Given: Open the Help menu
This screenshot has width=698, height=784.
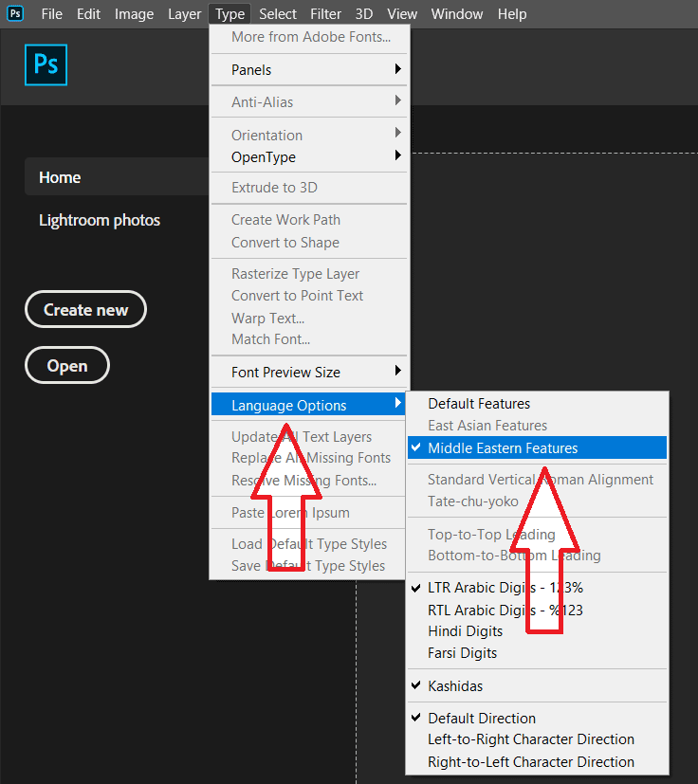Looking at the screenshot, I should click(x=512, y=14).
